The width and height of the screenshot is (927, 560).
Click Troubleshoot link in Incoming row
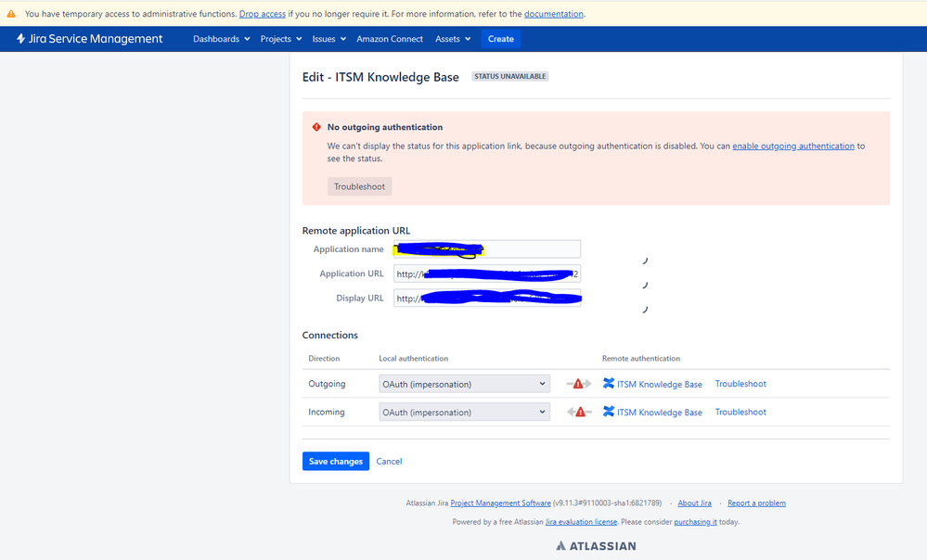coord(740,413)
